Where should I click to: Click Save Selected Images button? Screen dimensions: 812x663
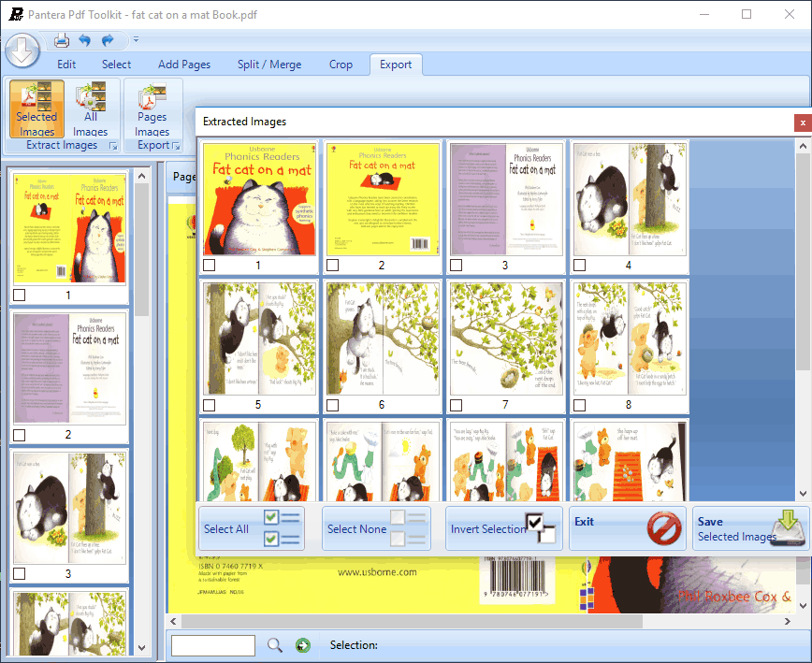[x=751, y=528]
